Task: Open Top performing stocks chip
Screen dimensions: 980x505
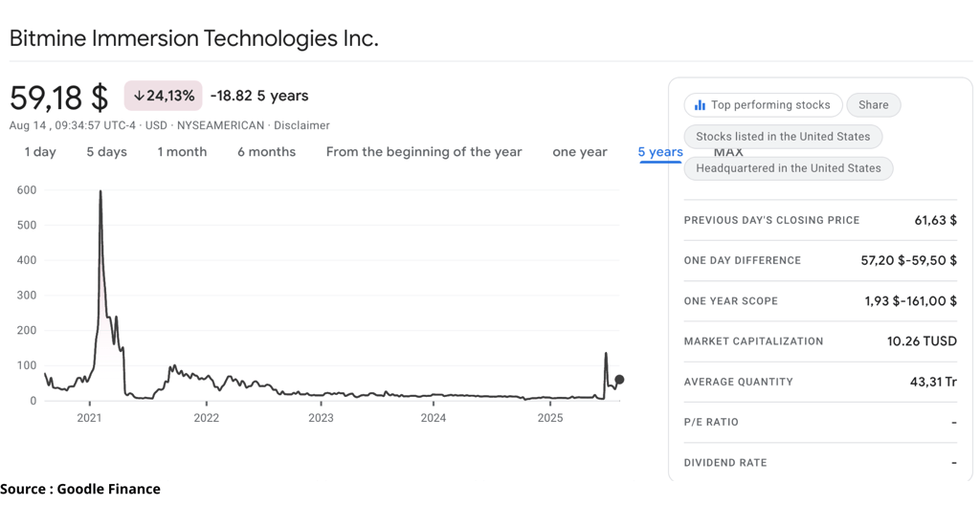Action: click(763, 105)
